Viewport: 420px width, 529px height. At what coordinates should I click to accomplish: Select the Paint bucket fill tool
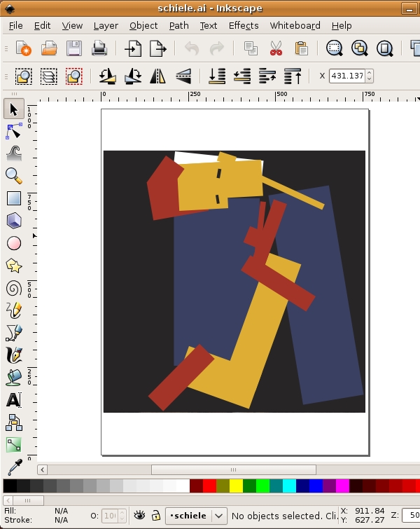14,377
